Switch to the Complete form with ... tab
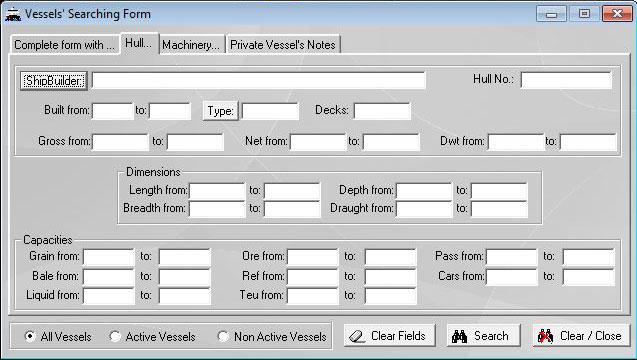Viewport: 637px width, 360px height. click(65, 45)
